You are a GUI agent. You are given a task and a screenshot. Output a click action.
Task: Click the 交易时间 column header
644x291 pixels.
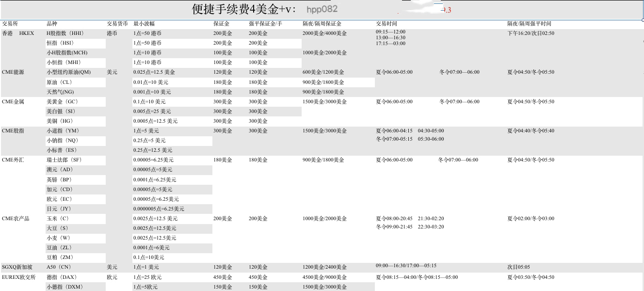(x=386, y=24)
